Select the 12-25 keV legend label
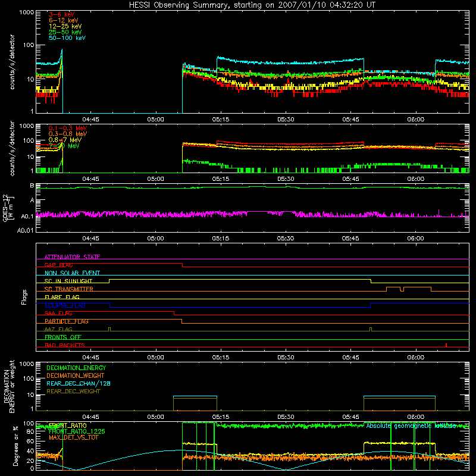 pyautogui.click(x=65, y=26)
